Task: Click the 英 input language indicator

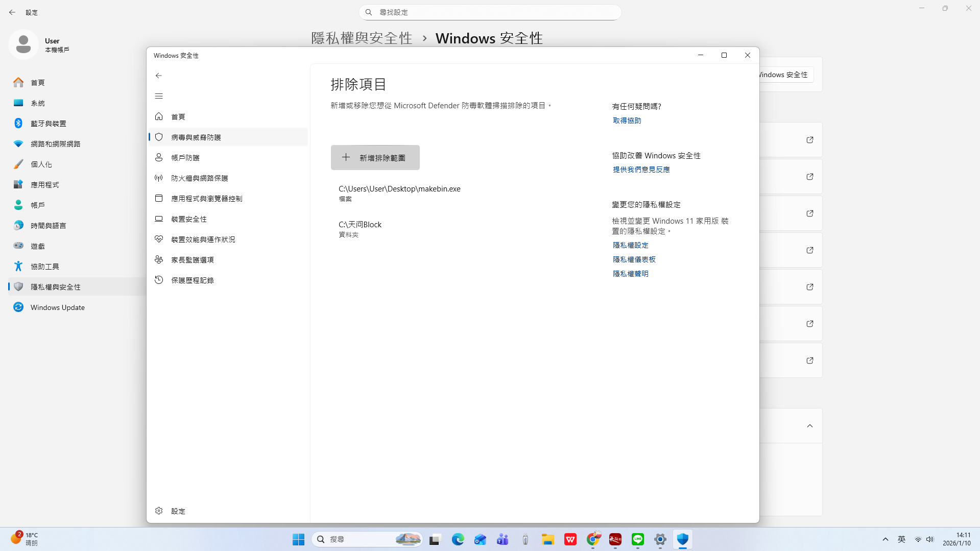Action: point(901,539)
